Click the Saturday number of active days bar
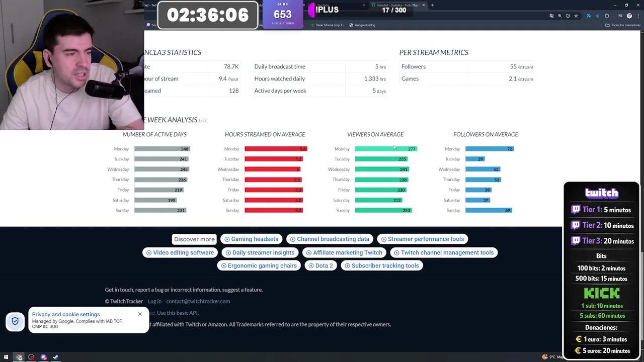 [x=155, y=200]
